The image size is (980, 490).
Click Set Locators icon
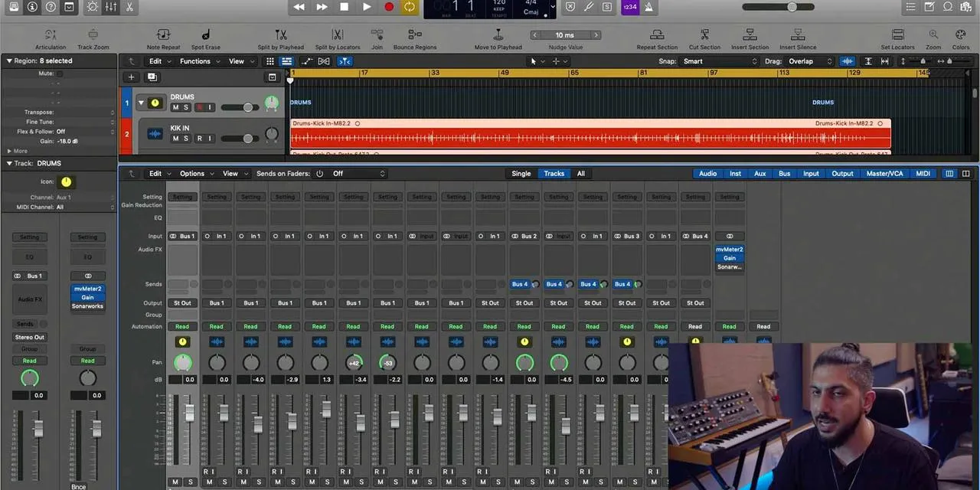tap(897, 35)
